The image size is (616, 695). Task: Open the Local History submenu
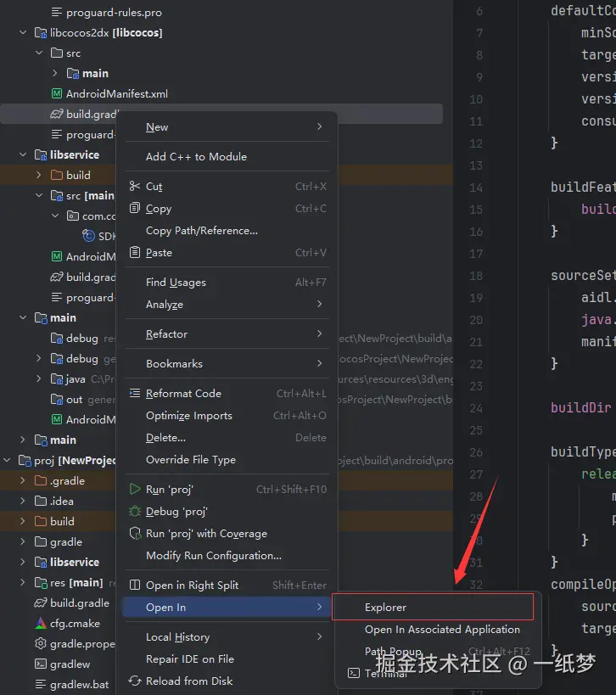pyautogui.click(x=227, y=637)
